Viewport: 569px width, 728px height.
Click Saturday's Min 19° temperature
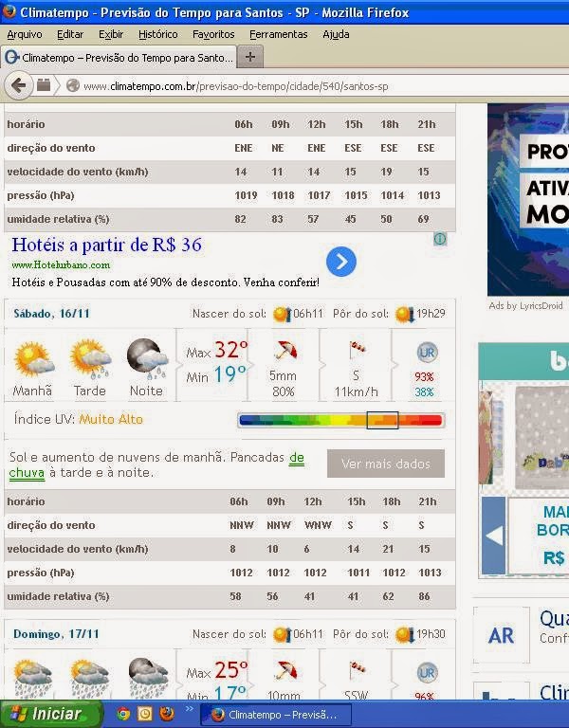pyautogui.click(x=216, y=374)
